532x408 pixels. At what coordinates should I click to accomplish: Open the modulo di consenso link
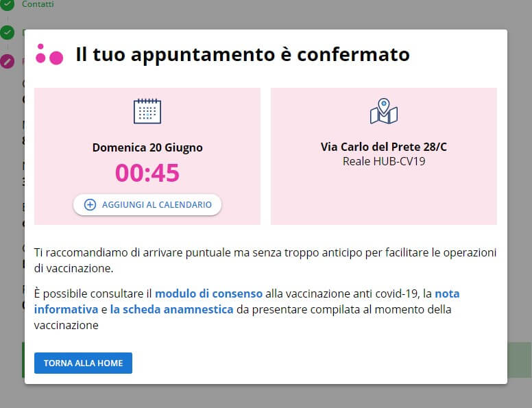pos(208,293)
